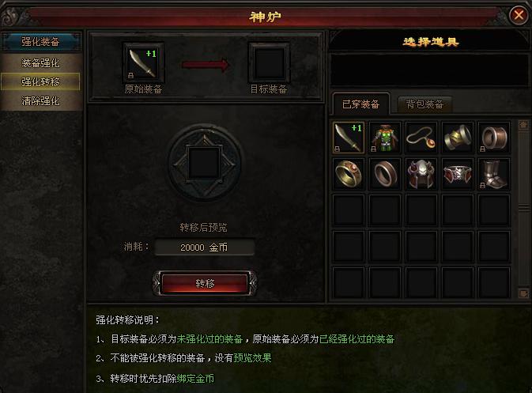Screen dimensions: 532x393
Task: Open the 清除强化 menu item
Action: pos(41,100)
